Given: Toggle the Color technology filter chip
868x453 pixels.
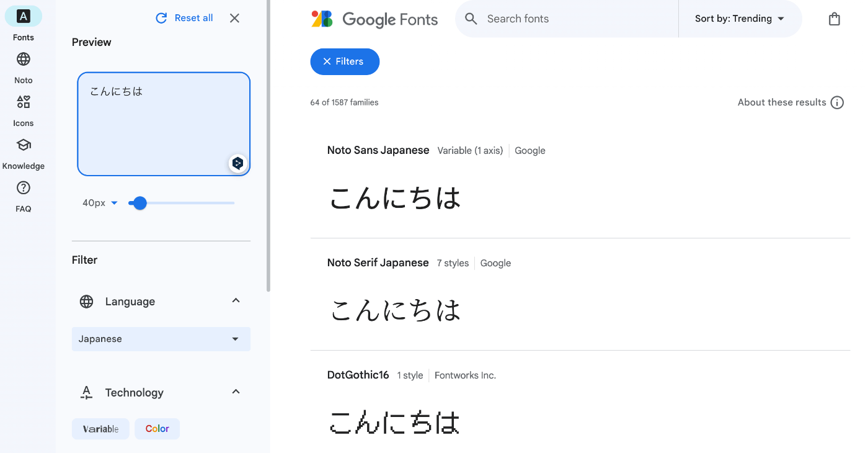Looking at the screenshot, I should [157, 429].
